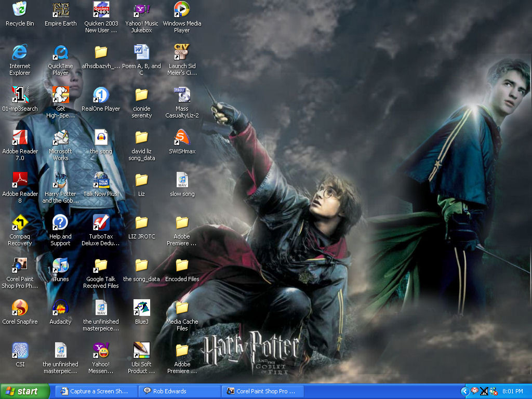This screenshot has height=399, width=532.
Task: Launch Sid Meier's Civilization shortcut
Action: point(181,52)
